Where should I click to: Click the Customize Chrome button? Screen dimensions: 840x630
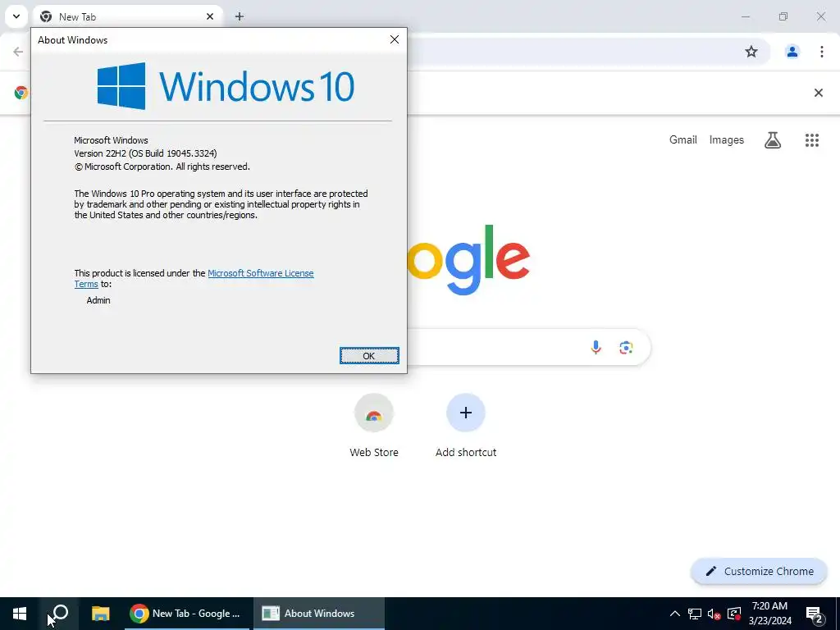click(759, 572)
